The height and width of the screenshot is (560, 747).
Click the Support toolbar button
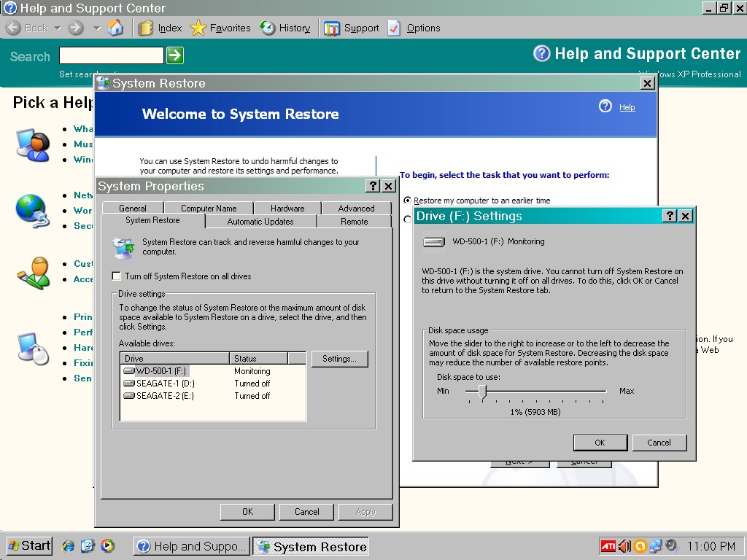pyautogui.click(x=352, y=28)
